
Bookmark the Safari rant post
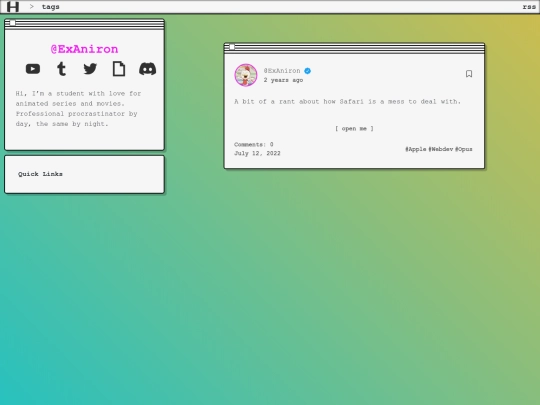(469, 74)
